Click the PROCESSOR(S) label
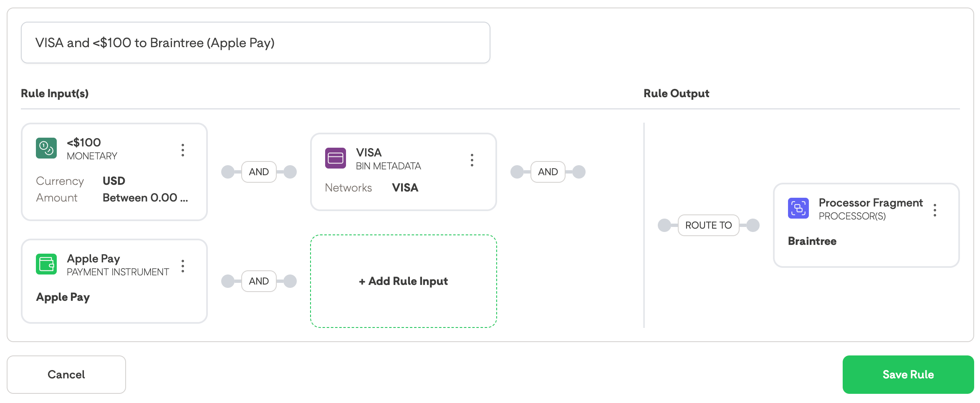This screenshot has height=403, width=980. [x=852, y=216]
